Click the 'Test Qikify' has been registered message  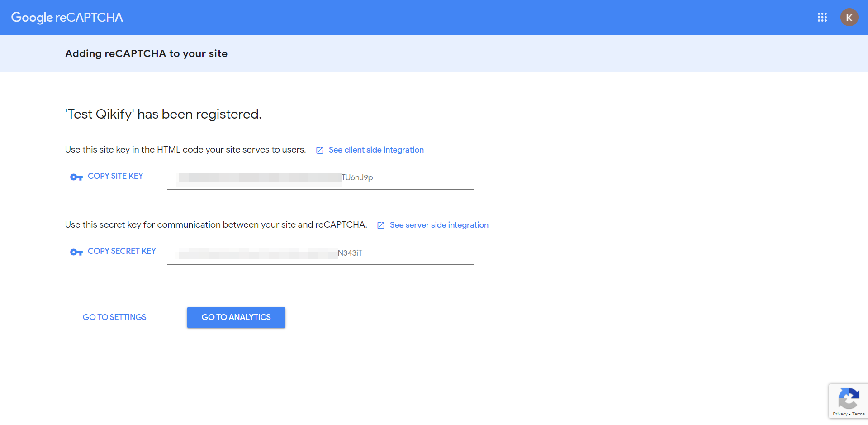tap(163, 114)
